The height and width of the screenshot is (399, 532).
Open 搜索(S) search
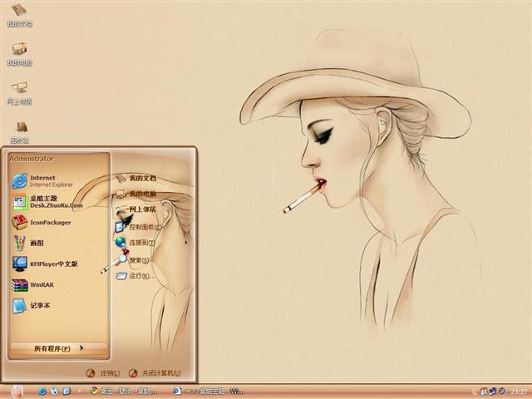[x=132, y=260]
